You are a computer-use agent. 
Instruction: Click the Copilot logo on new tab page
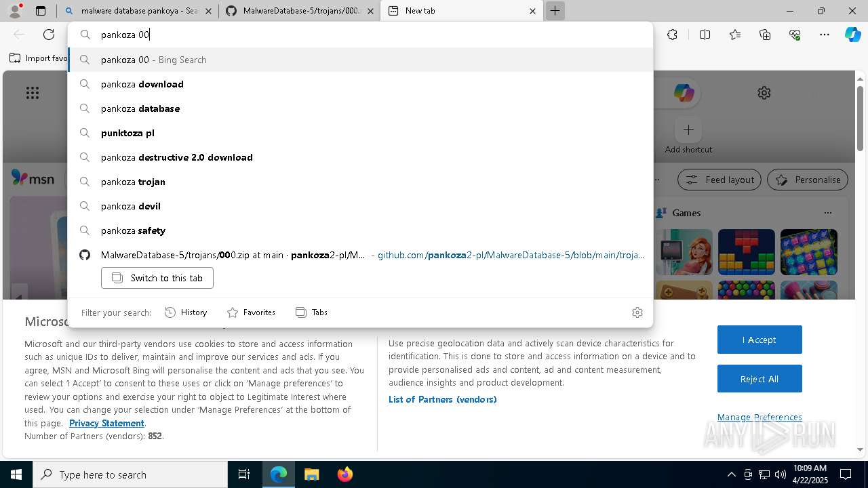(684, 93)
